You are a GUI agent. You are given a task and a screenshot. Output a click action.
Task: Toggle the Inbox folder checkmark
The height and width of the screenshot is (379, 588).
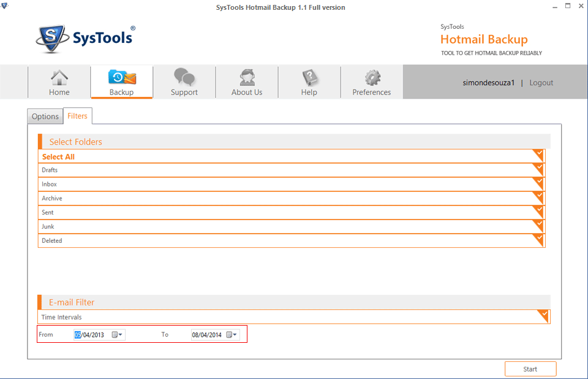[538, 183]
